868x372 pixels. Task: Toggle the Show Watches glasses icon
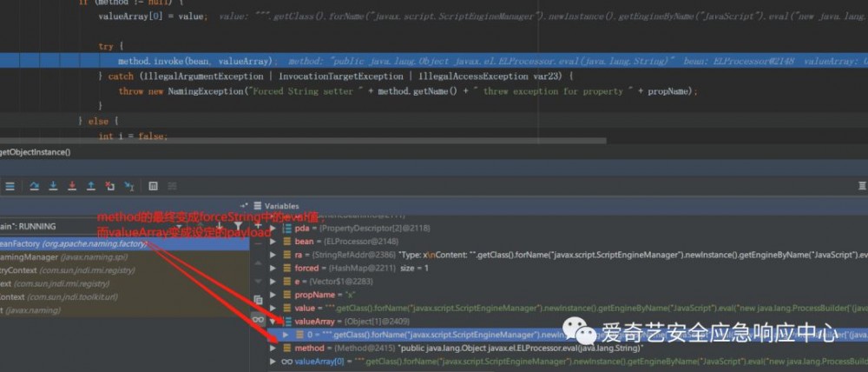[x=258, y=319]
